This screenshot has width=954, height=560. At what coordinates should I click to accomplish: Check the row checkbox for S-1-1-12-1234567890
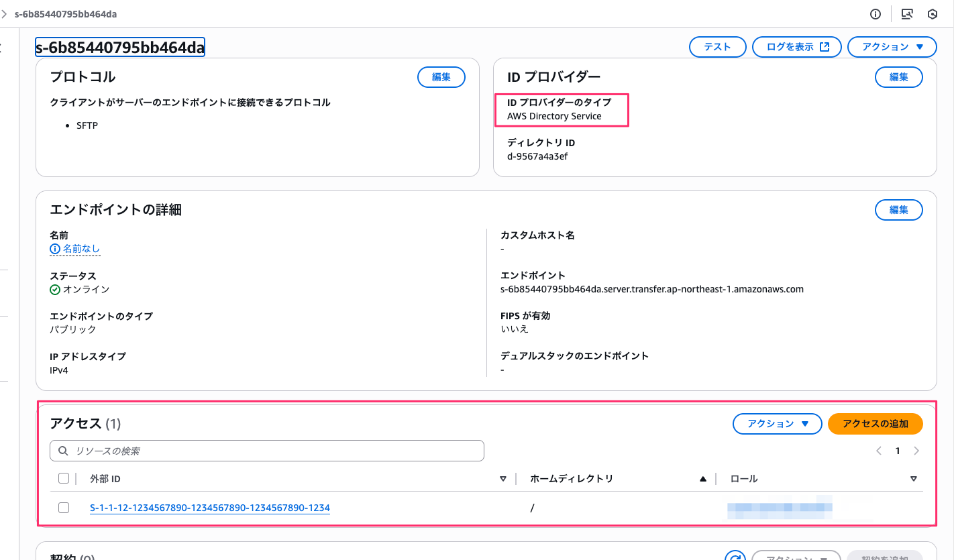tap(64, 508)
